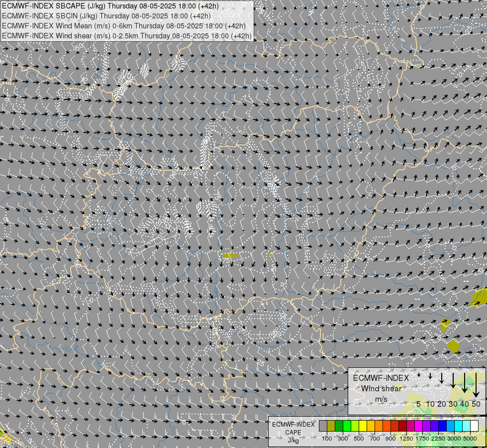487x448 pixels.
Task: Select the 10 m/s wind shear arrow
Action: pos(430,376)
